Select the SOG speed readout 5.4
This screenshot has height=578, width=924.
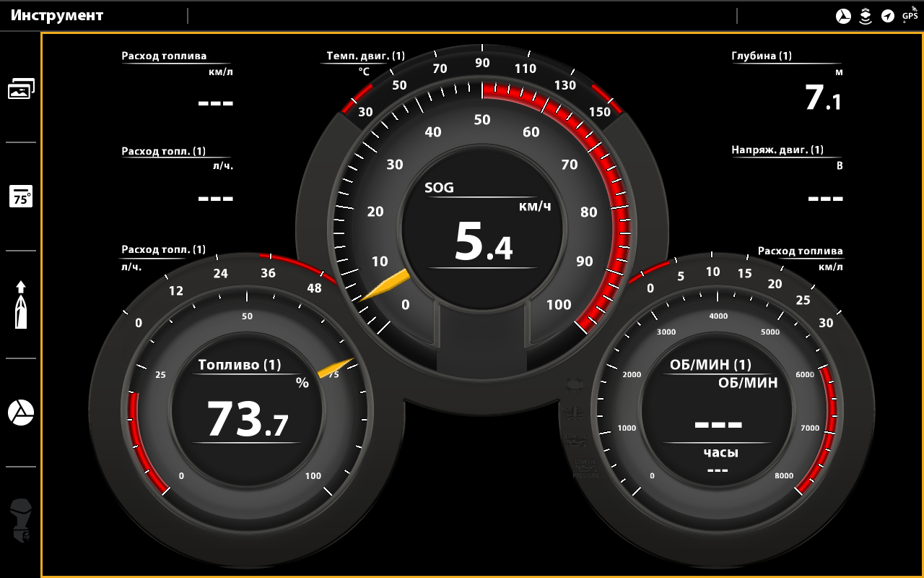point(483,242)
